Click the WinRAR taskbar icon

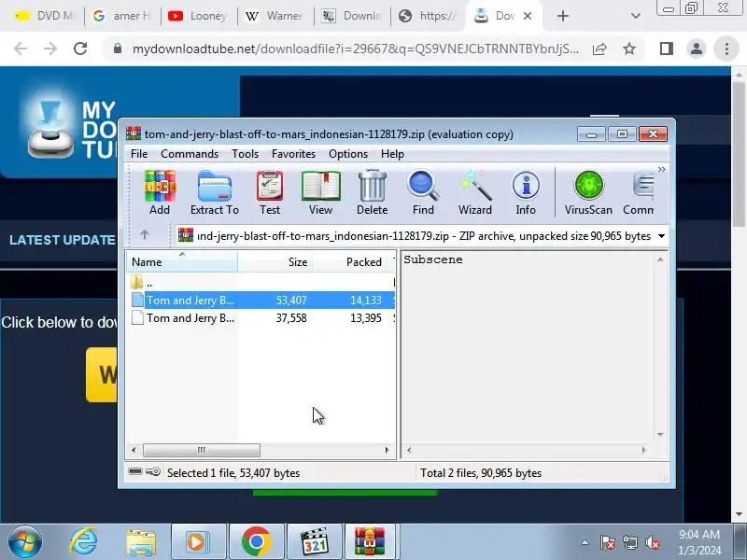[x=370, y=541]
